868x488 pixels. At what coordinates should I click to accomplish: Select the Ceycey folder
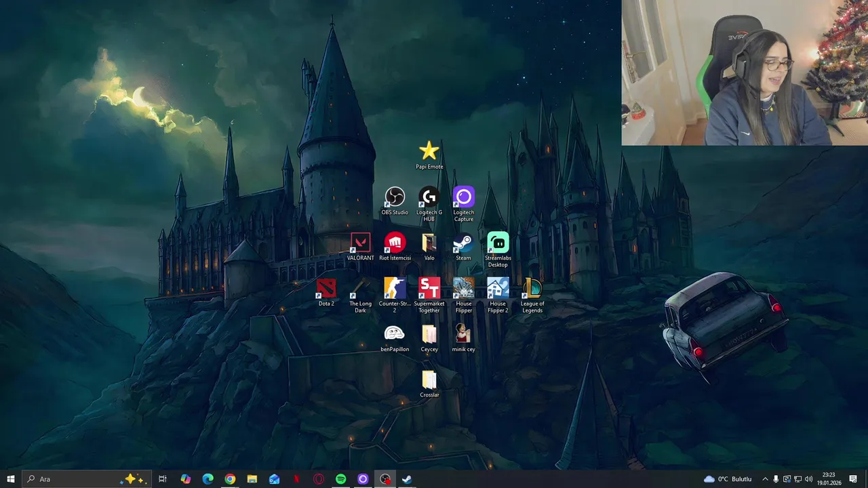pos(429,338)
